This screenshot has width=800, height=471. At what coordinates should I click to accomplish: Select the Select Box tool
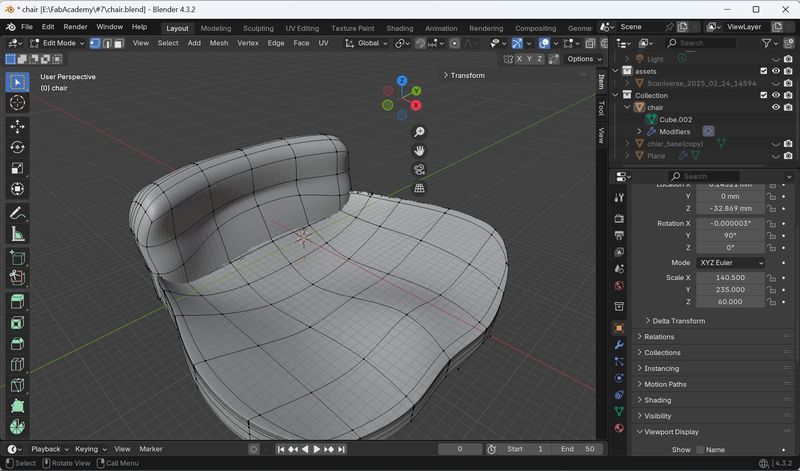pyautogui.click(x=17, y=82)
